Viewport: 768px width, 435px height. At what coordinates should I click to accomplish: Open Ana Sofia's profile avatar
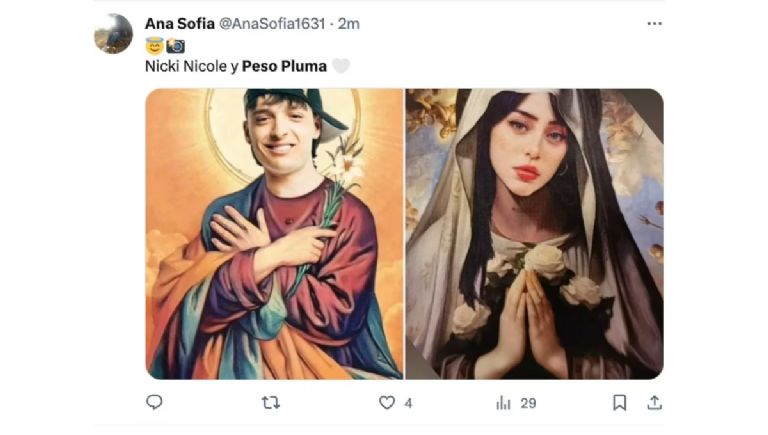click(113, 33)
